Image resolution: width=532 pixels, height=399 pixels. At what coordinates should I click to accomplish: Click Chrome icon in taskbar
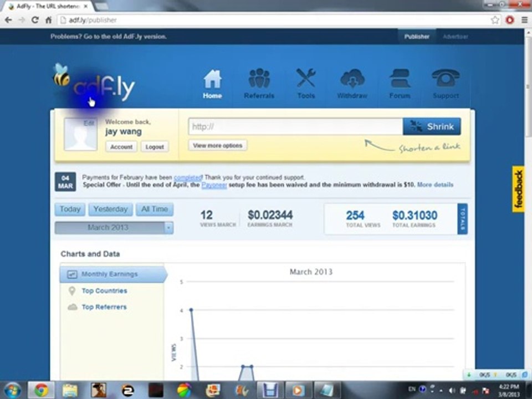coord(41,391)
